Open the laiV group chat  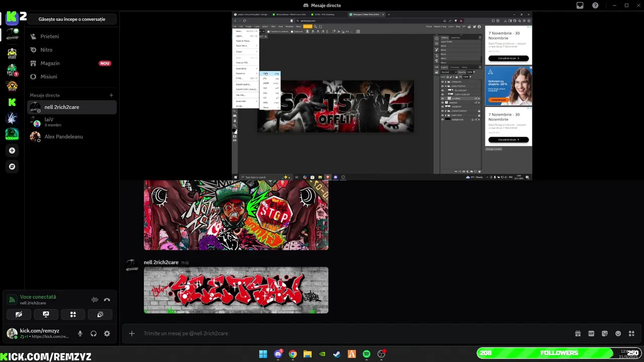pos(72,122)
